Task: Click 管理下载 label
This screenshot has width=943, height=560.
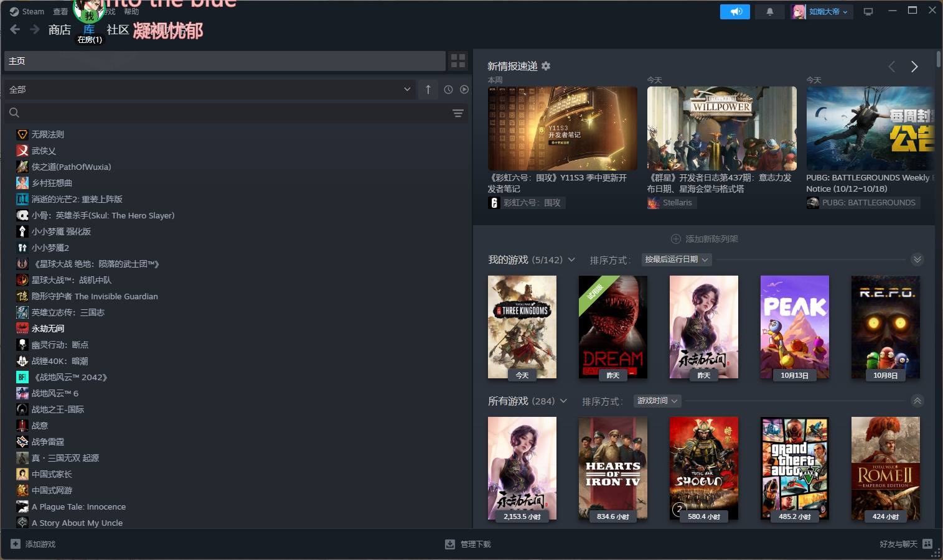Action: tap(476, 544)
